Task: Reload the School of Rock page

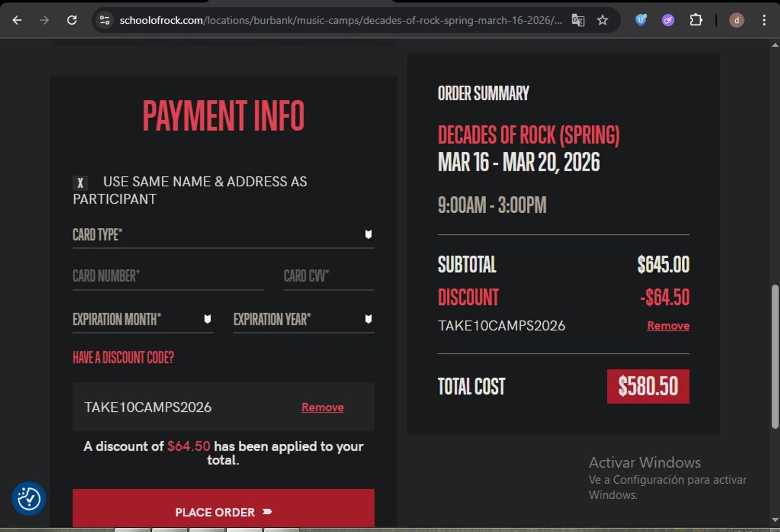Action: tap(72, 20)
